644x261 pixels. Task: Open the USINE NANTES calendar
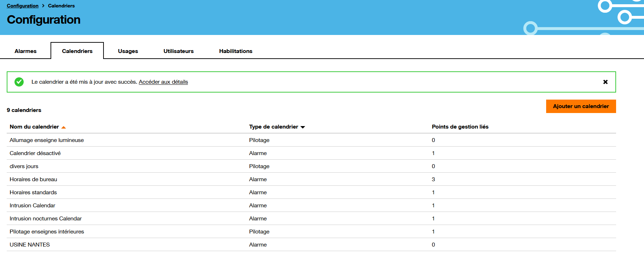click(x=30, y=245)
